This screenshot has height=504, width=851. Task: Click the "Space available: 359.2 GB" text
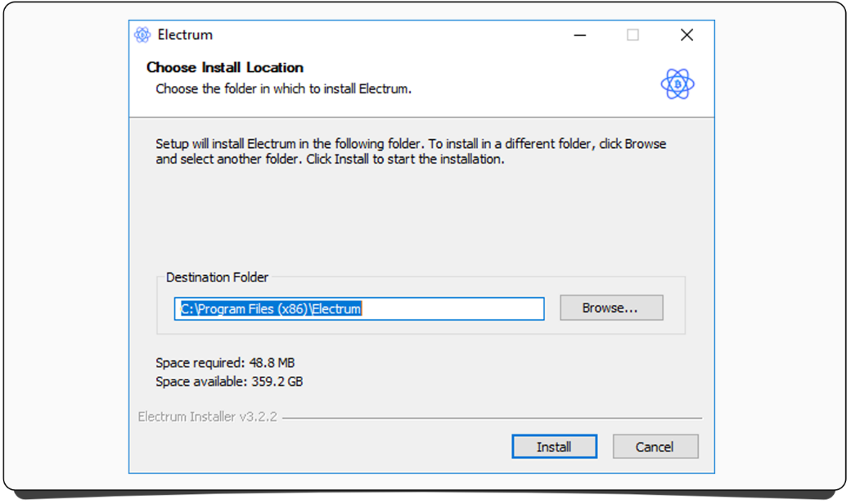[x=229, y=381]
